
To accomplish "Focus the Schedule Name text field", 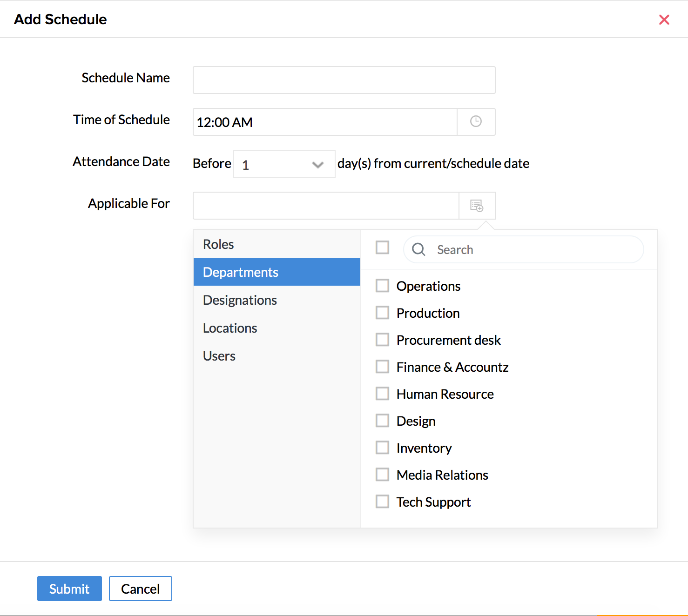I will (344, 80).
